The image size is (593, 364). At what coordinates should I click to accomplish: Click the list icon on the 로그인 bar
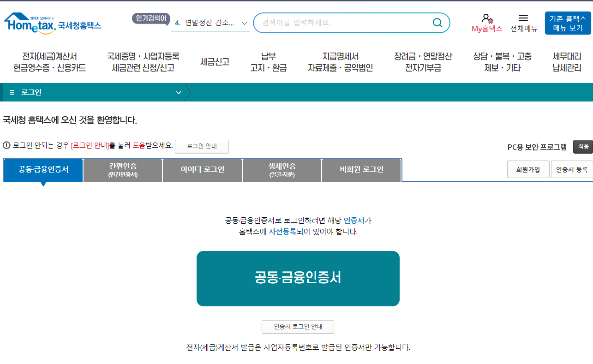12,92
